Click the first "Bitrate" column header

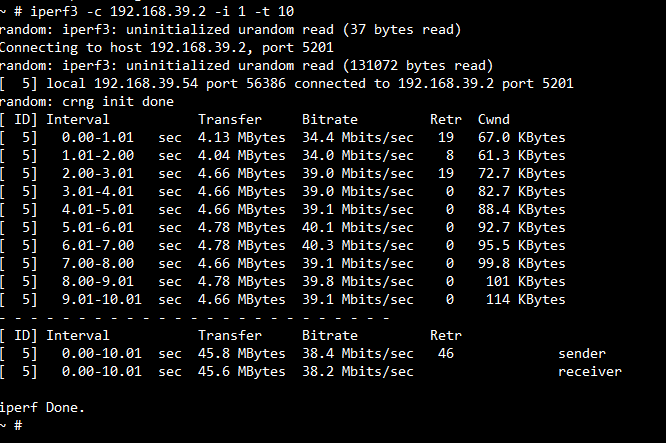pyautogui.click(x=330, y=120)
